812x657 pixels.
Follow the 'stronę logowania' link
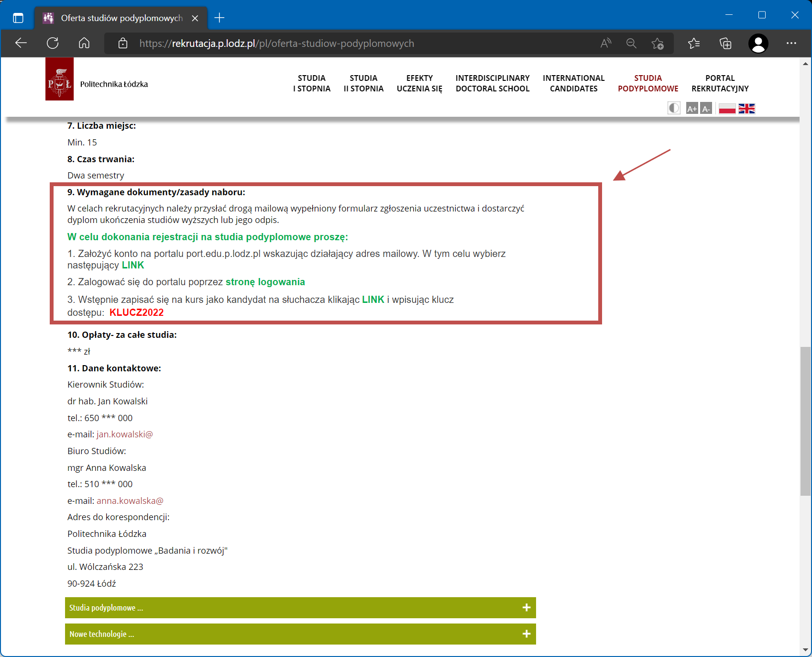click(x=265, y=282)
